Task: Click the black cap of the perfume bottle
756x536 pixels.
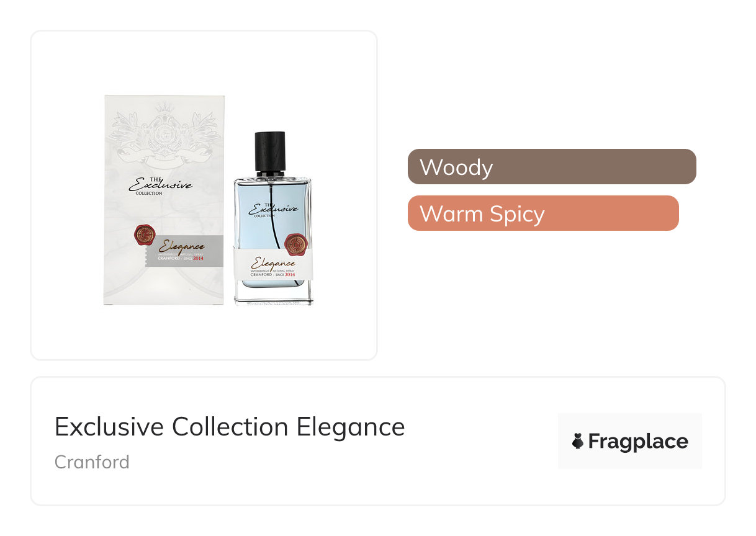Action: [270, 152]
